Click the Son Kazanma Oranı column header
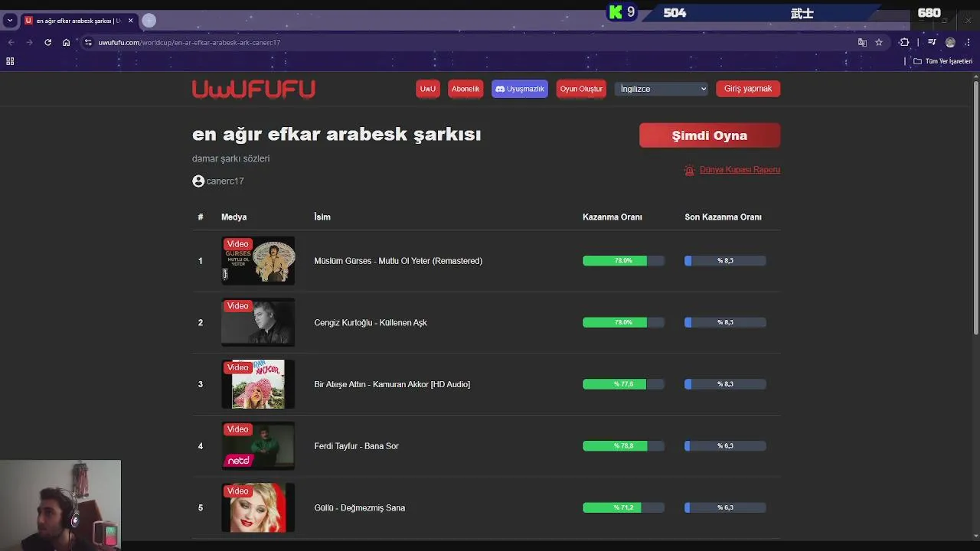This screenshot has height=551, width=980. coord(723,217)
